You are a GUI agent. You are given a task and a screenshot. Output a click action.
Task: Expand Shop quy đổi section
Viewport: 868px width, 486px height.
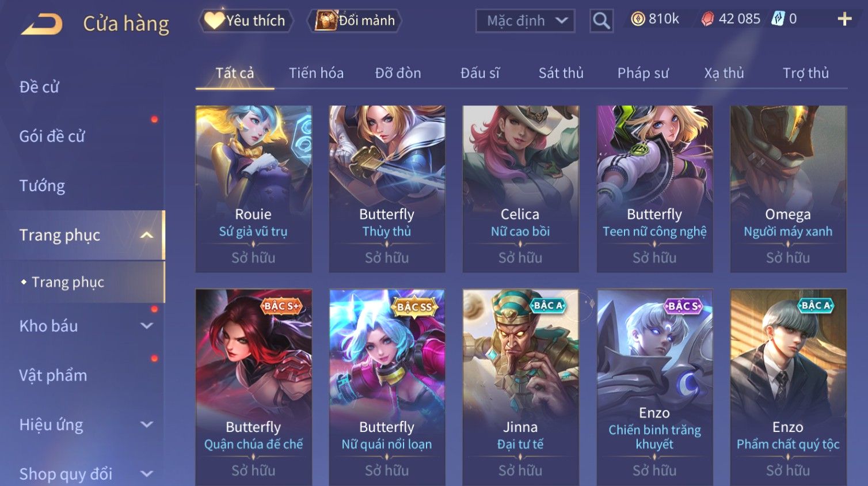tap(147, 474)
